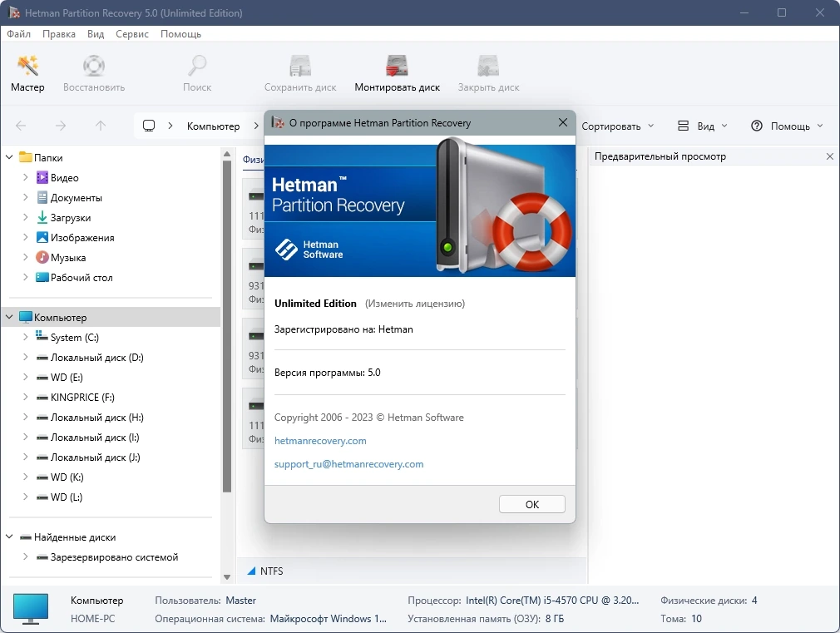Viewport: 840px width, 633px height.
Task: Select the Музыка music icon
Action: click(42, 257)
